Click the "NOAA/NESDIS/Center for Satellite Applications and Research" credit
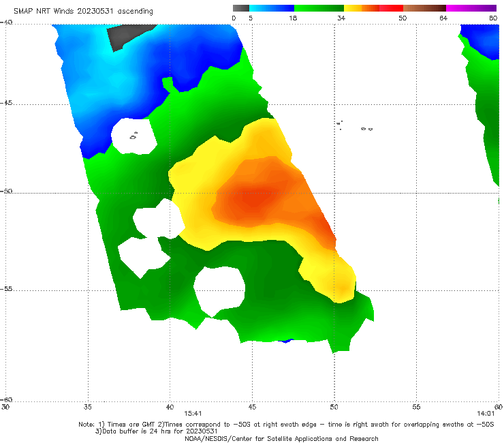504x443 pixels. (281, 439)
